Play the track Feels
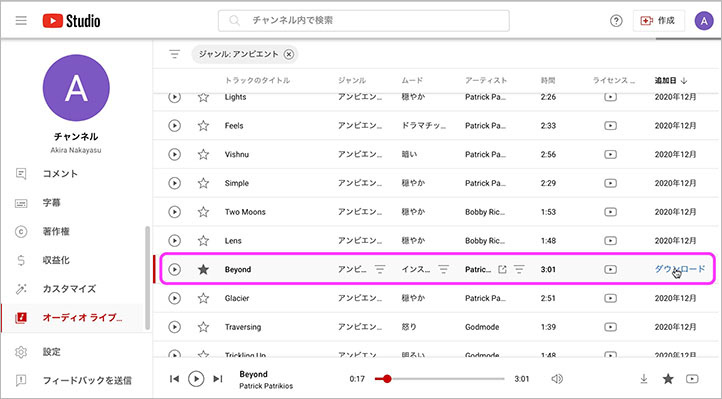The height and width of the screenshot is (399, 722). pyautogui.click(x=174, y=126)
